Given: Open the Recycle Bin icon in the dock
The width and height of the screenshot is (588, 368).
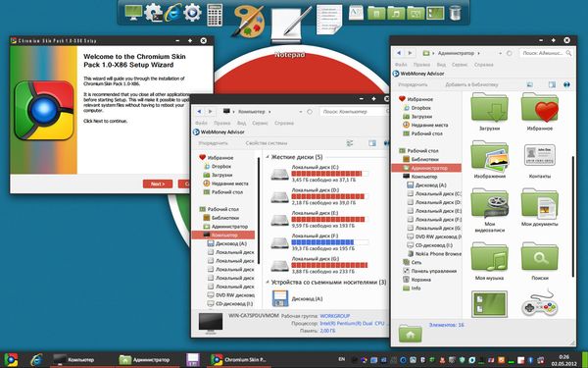Looking at the screenshot, I should tap(455, 13).
